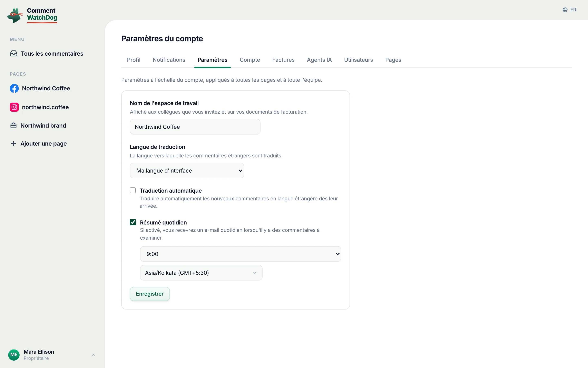Click the Mara Ellison name text
Image resolution: width=588 pixels, height=368 pixels.
click(39, 352)
